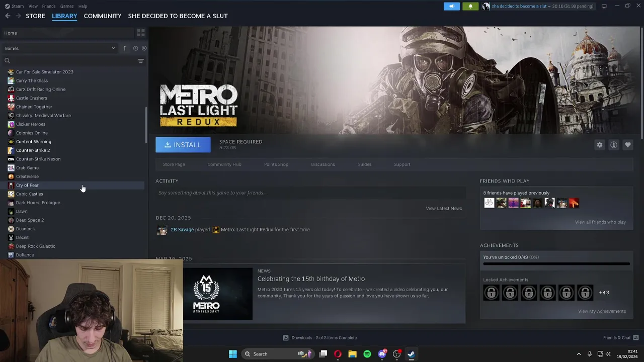Click the collections grid view icon
This screenshot has width=644, height=362.
[x=141, y=33]
